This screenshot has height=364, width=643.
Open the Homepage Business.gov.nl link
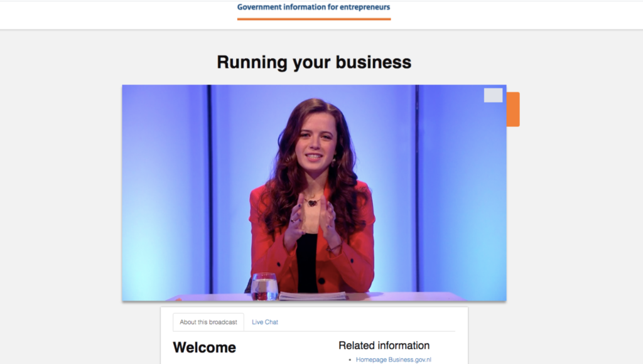(393, 360)
